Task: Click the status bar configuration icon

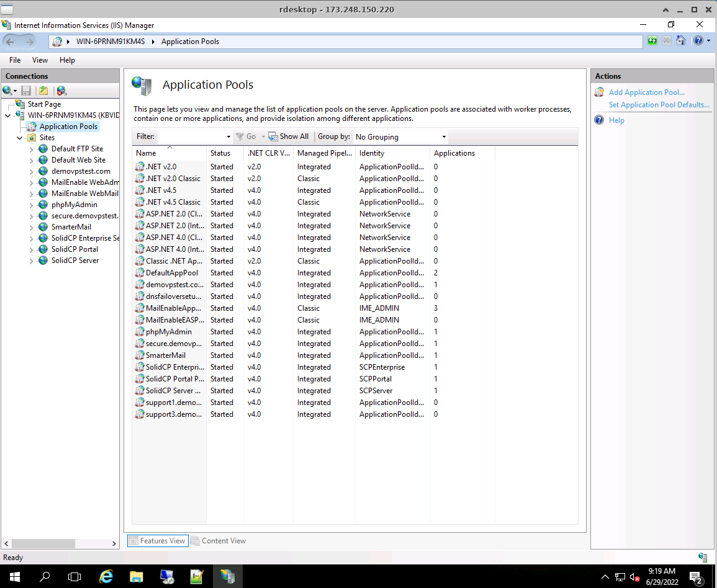Action: click(703, 557)
